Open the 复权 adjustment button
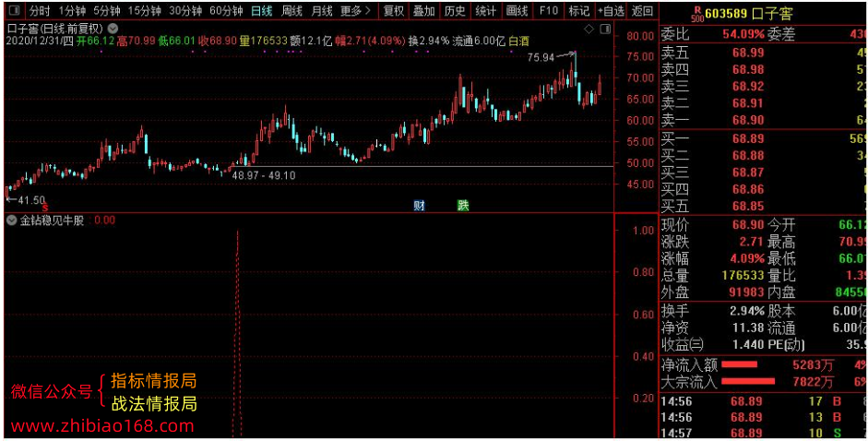The image size is (868, 441). (x=394, y=10)
